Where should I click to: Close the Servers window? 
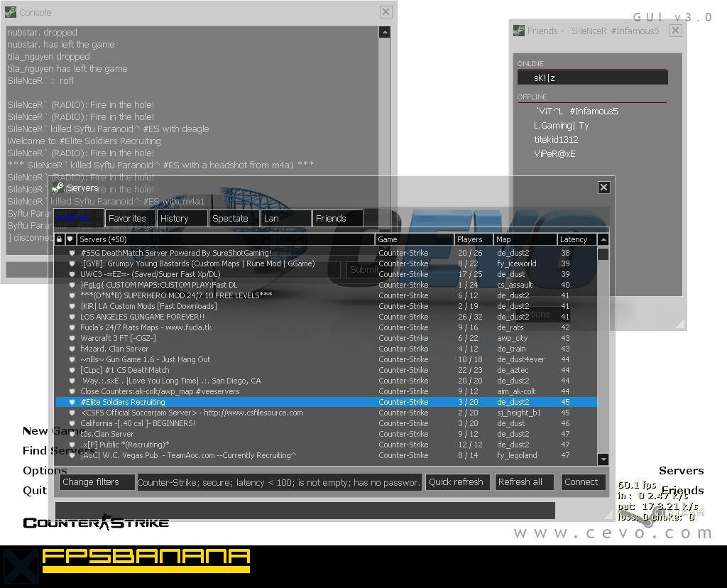(603, 187)
